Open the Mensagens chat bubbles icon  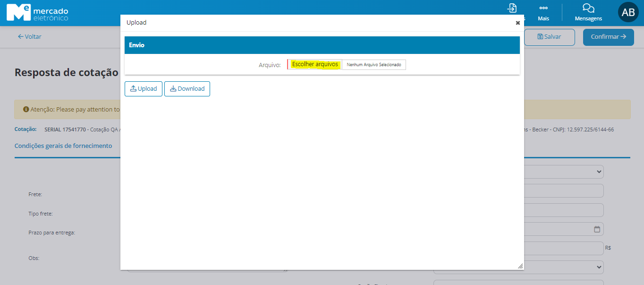coord(588,9)
